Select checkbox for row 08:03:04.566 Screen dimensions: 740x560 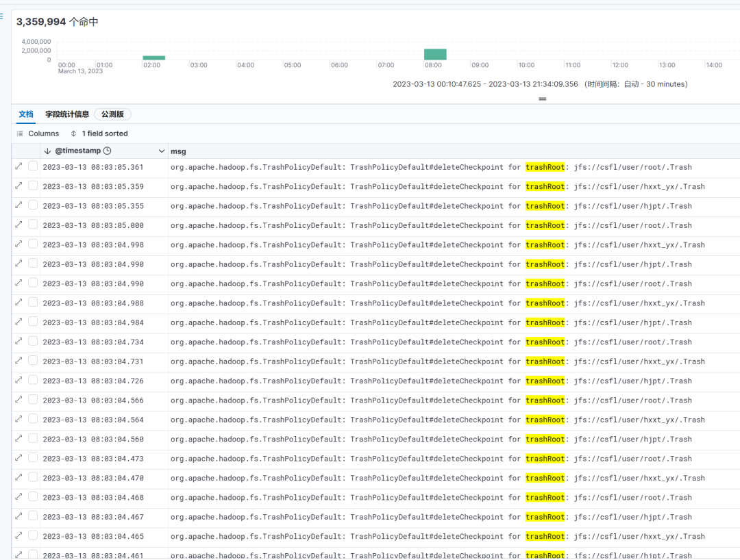point(33,399)
